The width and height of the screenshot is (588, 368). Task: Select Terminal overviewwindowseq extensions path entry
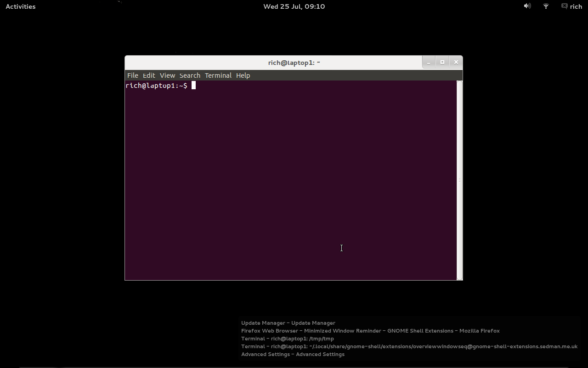[409, 346]
